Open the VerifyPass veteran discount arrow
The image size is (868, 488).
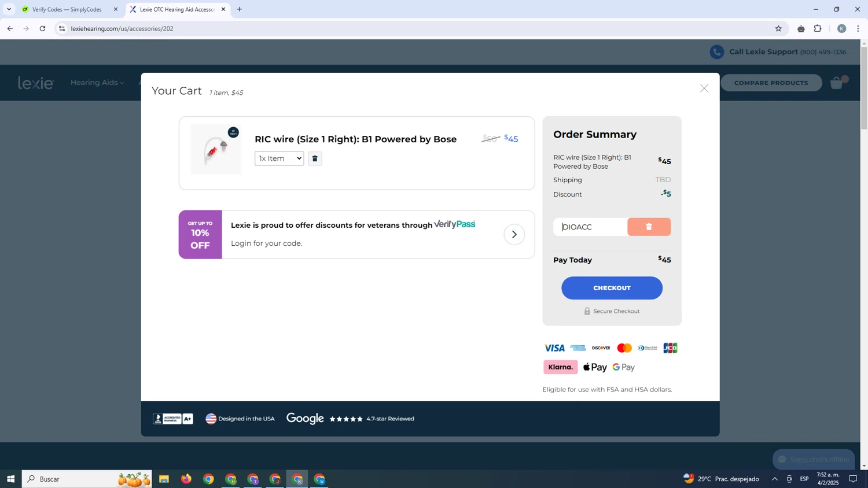coord(514,234)
